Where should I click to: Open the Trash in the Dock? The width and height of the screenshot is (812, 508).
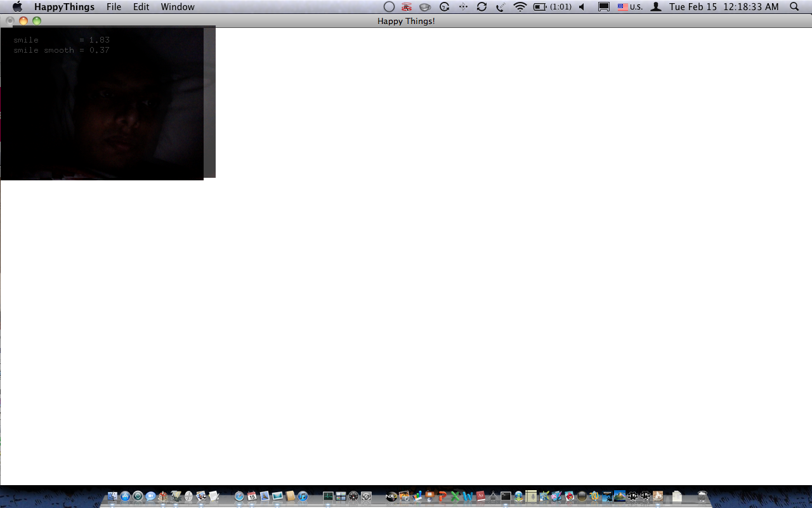(x=702, y=497)
